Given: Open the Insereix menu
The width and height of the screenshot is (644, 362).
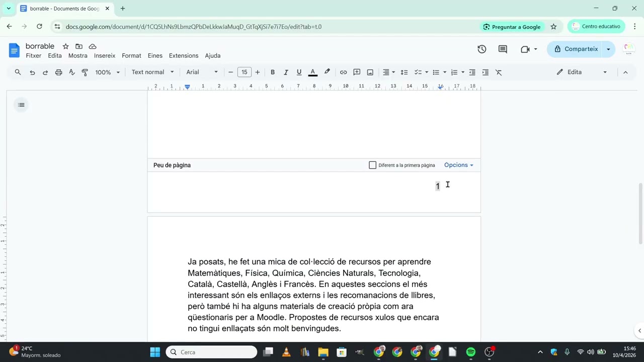Looking at the screenshot, I should 105,56.
